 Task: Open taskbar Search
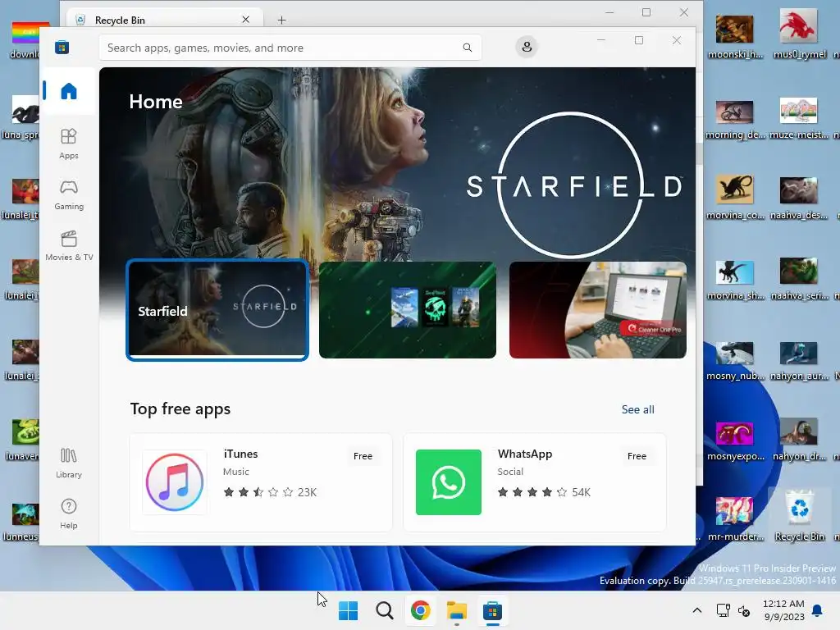(x=384, y=610)
